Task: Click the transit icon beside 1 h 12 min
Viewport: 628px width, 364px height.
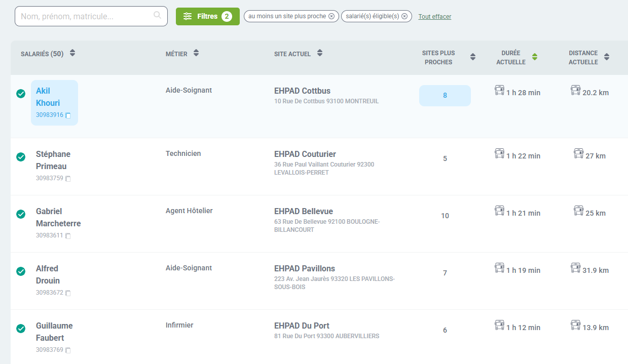Action: click(x=499, y=325)
